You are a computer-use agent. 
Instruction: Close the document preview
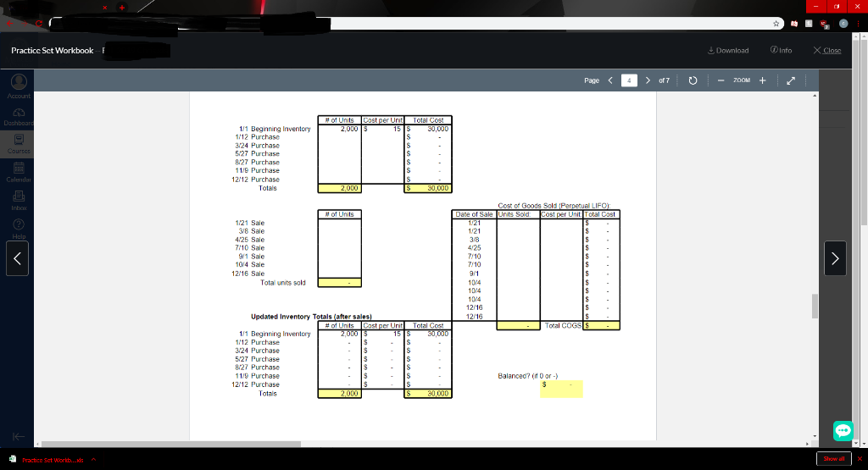click(827, 50)
